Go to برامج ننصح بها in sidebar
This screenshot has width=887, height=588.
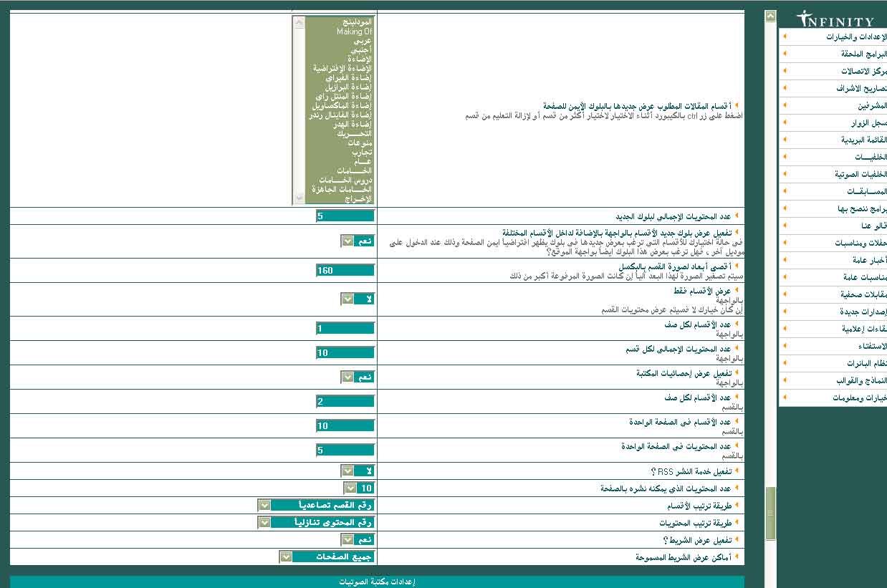833,209
